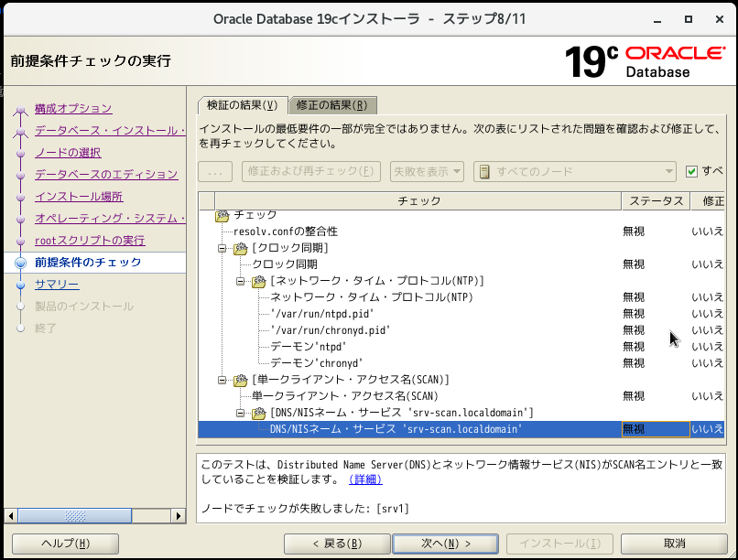The height and width of the screenshot is (560, 738).
Task: Collapse the [クロック同期] tree node
Action: [x=222, y=248]
